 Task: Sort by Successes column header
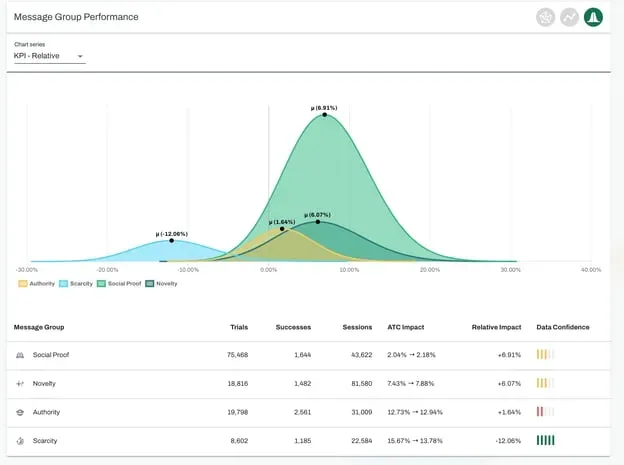293,327
